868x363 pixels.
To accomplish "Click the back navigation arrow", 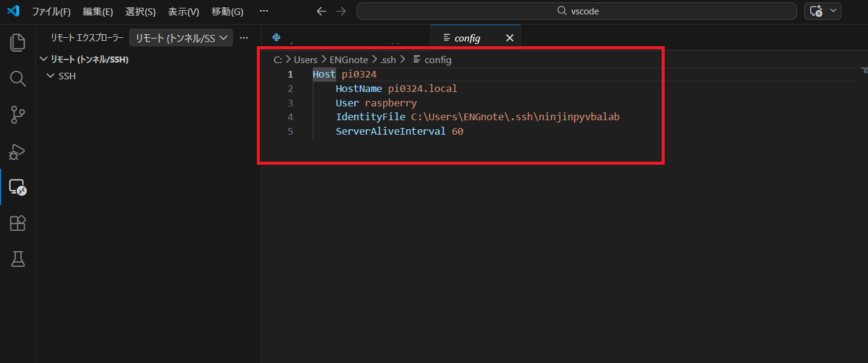I will tap(321, 11).
